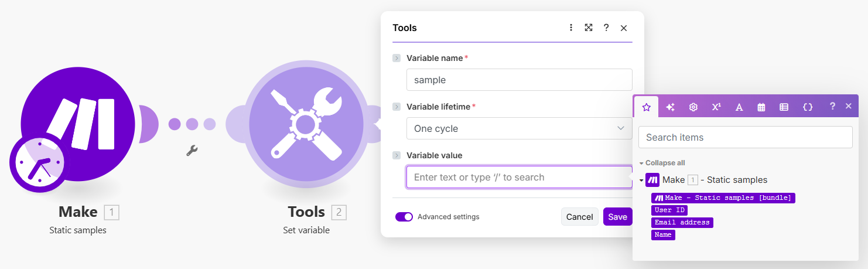Open the Variable lifetime dropdown

(x=519, y=128)
